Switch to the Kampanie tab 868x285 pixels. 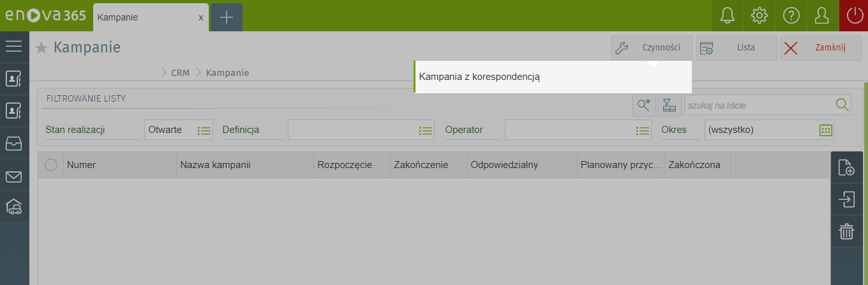coord(146,17)
